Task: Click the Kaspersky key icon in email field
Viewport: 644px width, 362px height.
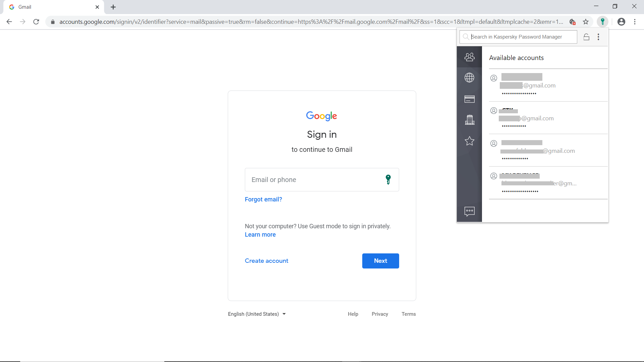Action: [388, 180]
